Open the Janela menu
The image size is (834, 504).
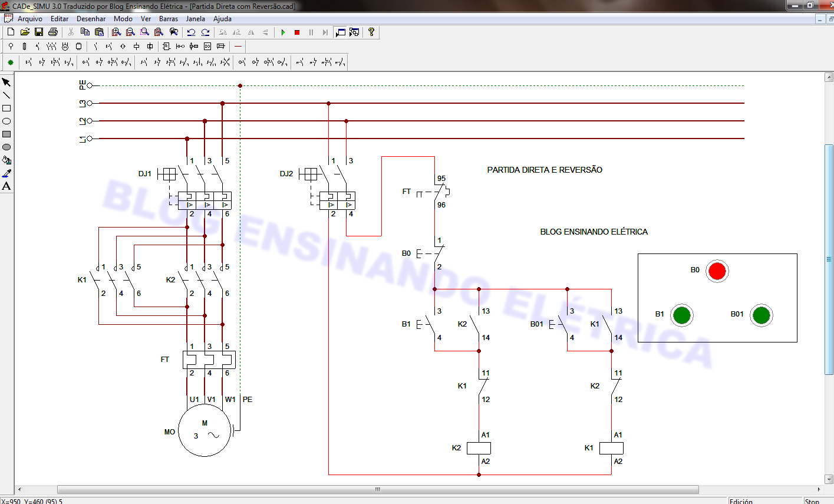click(195, 18)
